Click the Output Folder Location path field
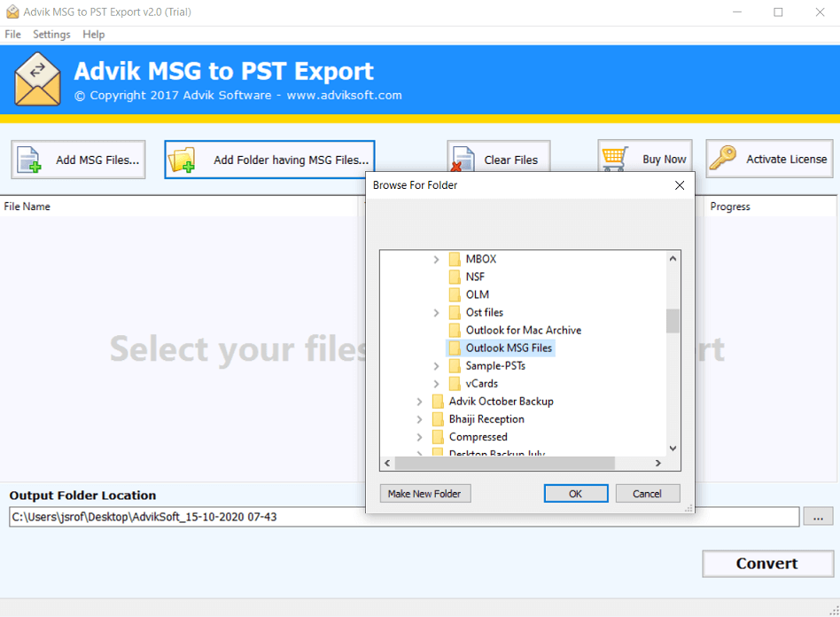Screen dimensions: 840x617 coord(404,517)
